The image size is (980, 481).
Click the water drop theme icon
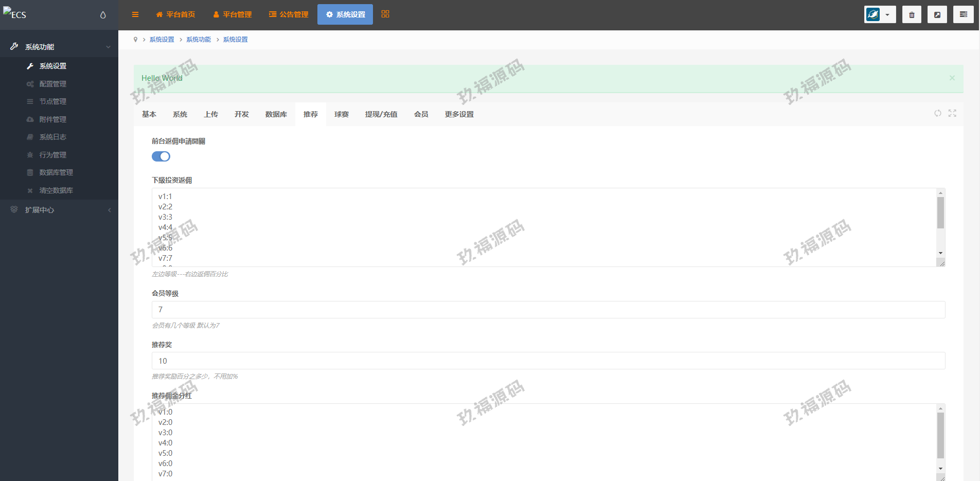pos(103,15)
